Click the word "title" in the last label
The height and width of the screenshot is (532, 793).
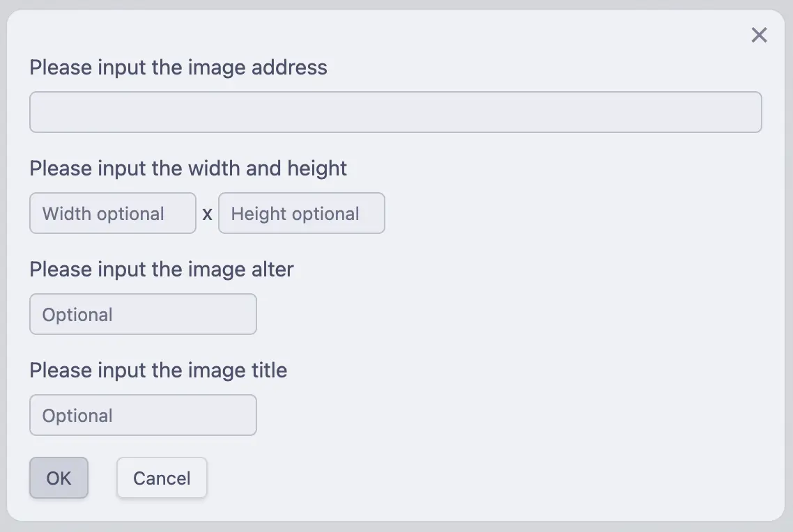[269, 370]
